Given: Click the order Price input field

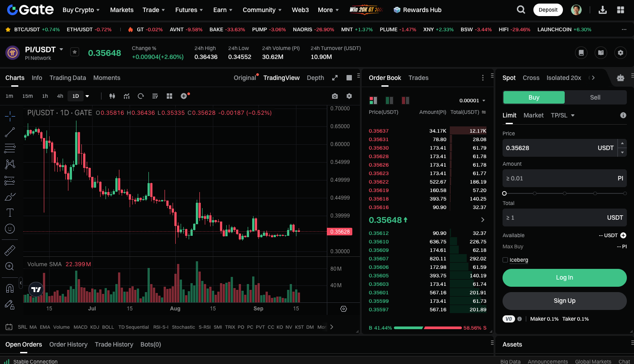Looking at the screenshot, I should click(559, 148).
